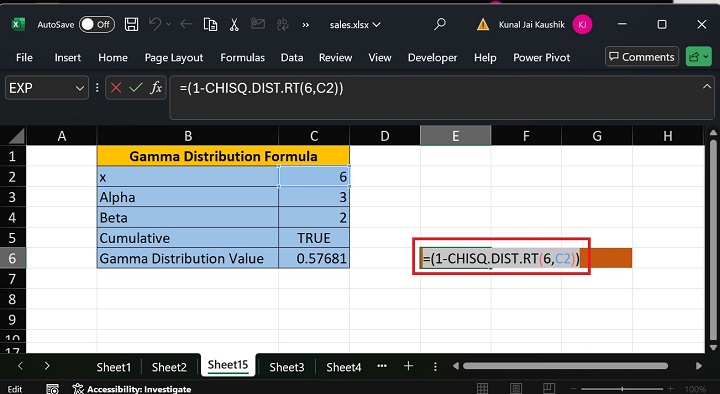This screenshot has height=394, width=720.
Task: Click the Select All corner triangle
Action: coord(17,137)
